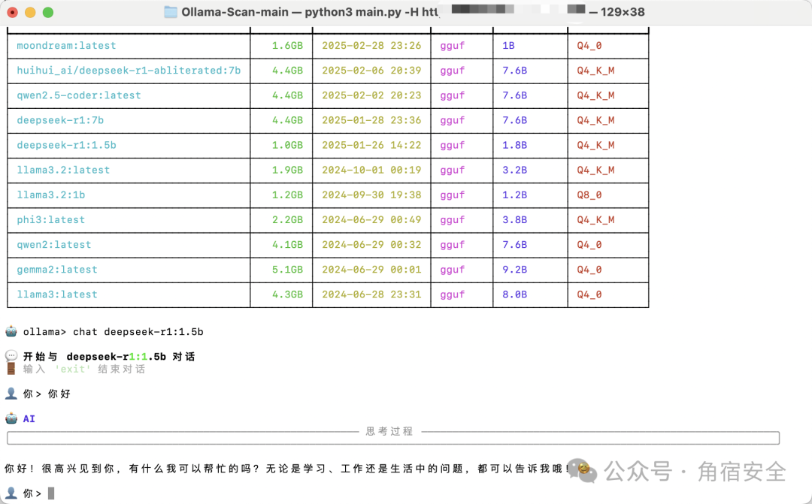This screenshot has height=504, width=812.
Task: Click the 9.2B parameter value
Action: tap(514, 269)
